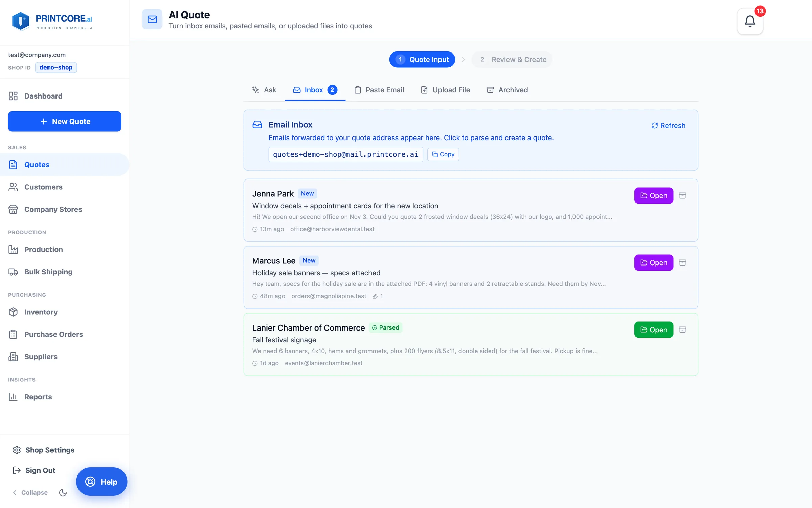Image resolution: width=812 pixels, height=508 pixels.
Task: Select Quotes in the sidebar
Action: point(65,165)
